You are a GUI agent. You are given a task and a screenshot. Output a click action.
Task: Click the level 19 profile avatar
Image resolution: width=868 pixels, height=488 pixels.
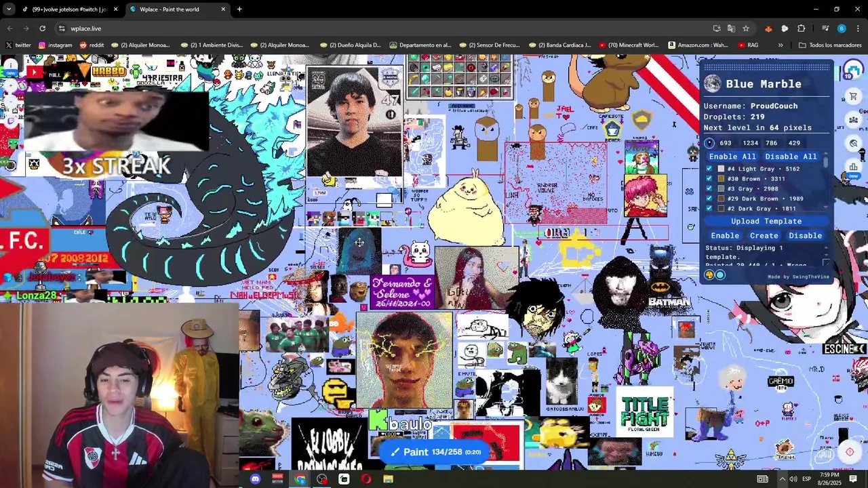[852, 70]
